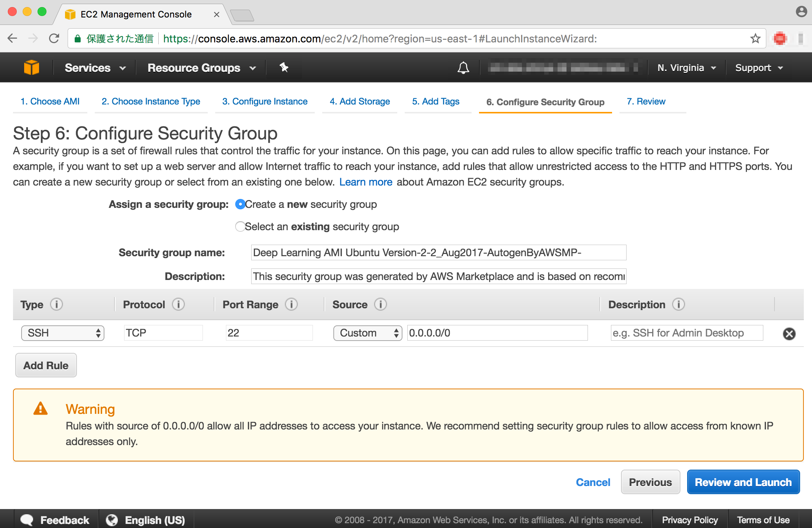The image size is (812, 528).
Task: Open the Resource Groups menu
Action: click(202, 68)
